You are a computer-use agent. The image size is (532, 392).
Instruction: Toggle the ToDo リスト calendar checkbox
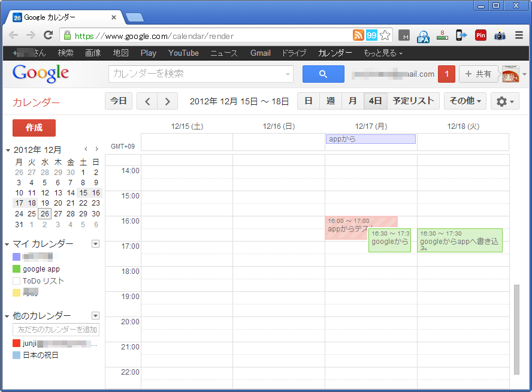click(17, 281)
